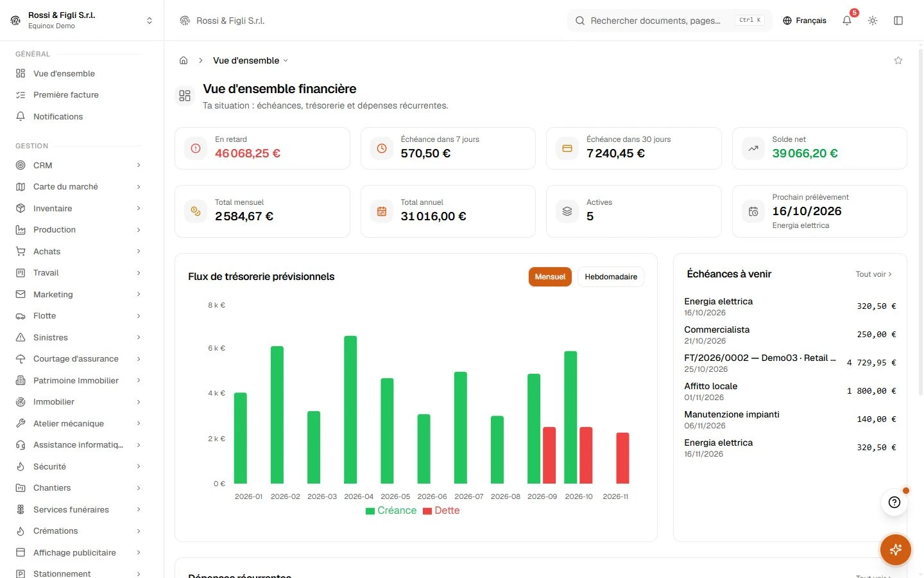
Task: Open the Vue d'ensemble breadcrumb dropdown
Action: pyautogui.click(x=250, y=60)
